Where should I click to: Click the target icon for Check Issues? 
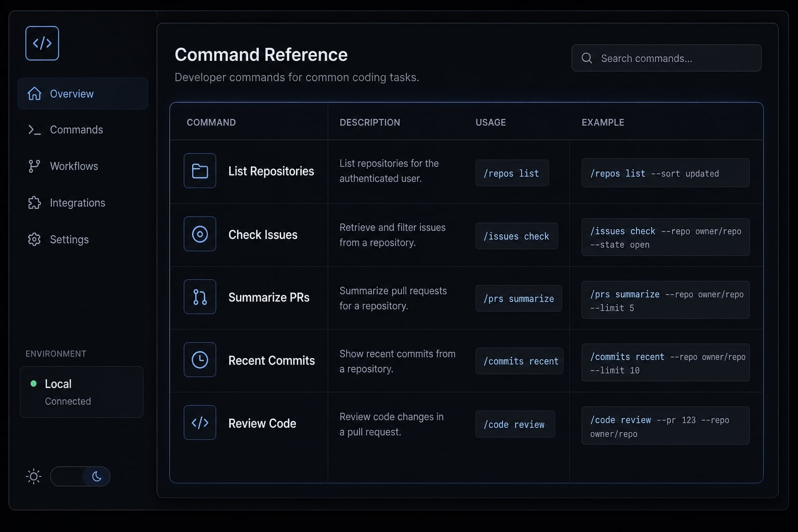pos(200,234)
